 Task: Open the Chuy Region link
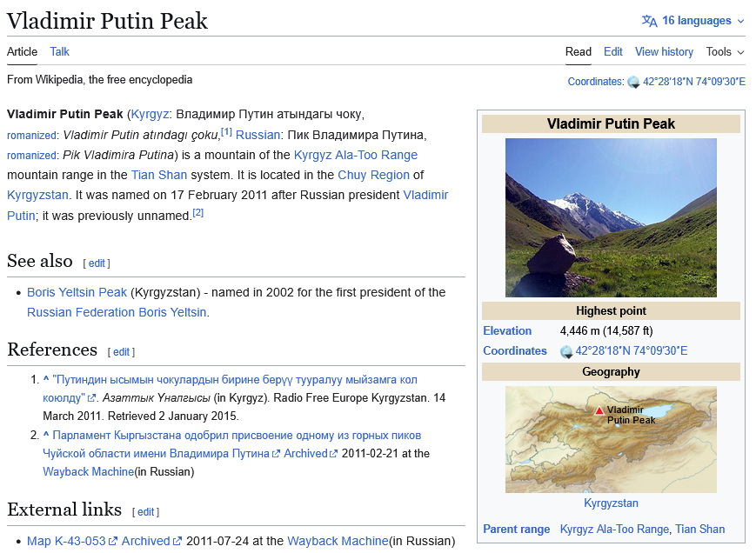pos(374,176)
